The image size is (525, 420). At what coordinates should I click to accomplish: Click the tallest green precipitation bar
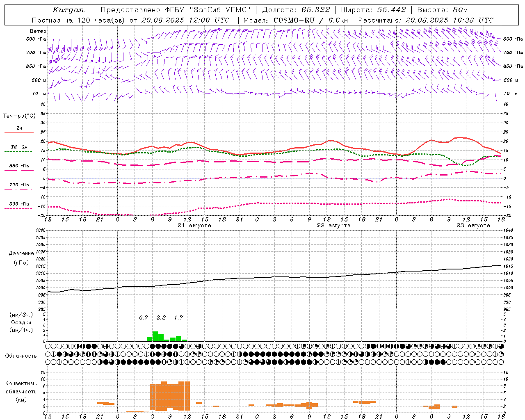pyautogui.click(x=155, y=336)
